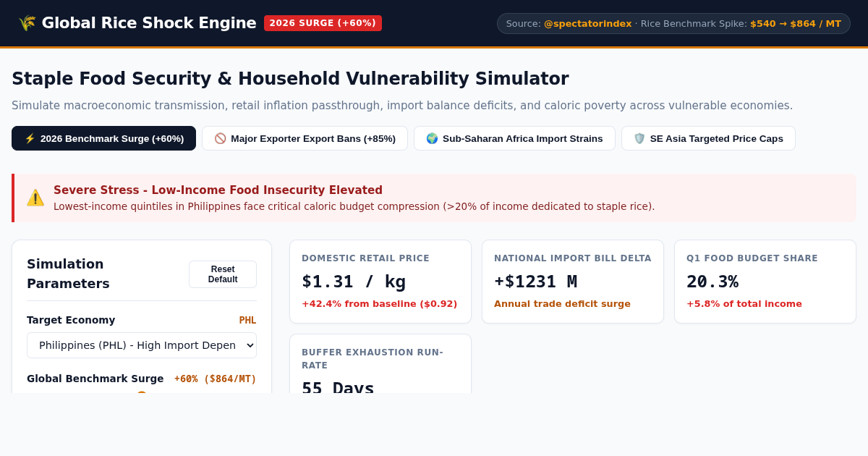
Task: Select 2026 Benchmark Surge (+60%) scenario
Action: (x=103, y=138)
